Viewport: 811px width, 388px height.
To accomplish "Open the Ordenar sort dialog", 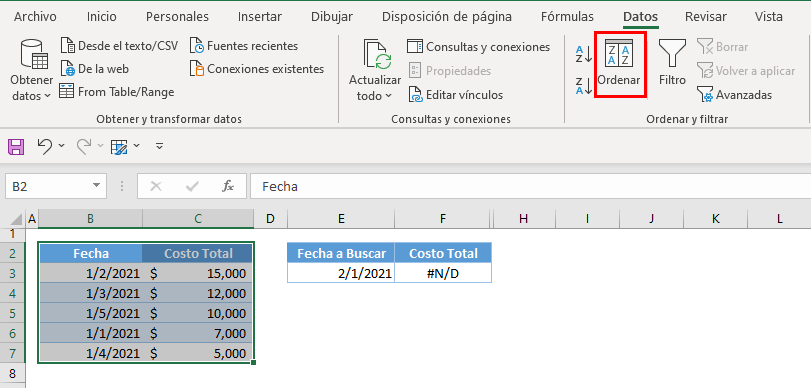I will click(x=619, y=64).
